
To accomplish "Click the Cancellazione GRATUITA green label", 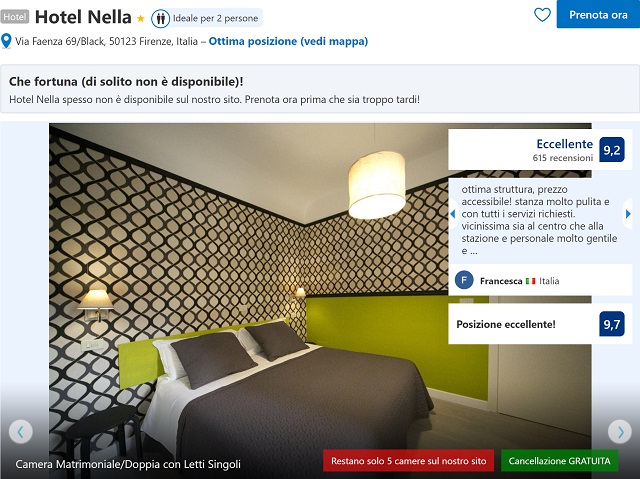I will tap(560, 461).
